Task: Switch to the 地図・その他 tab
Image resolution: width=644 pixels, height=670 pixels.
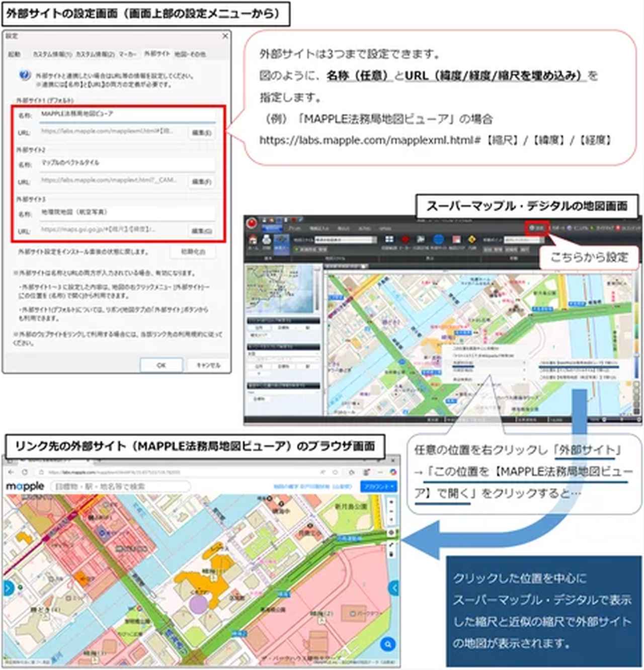Action: tap(190, 54)
